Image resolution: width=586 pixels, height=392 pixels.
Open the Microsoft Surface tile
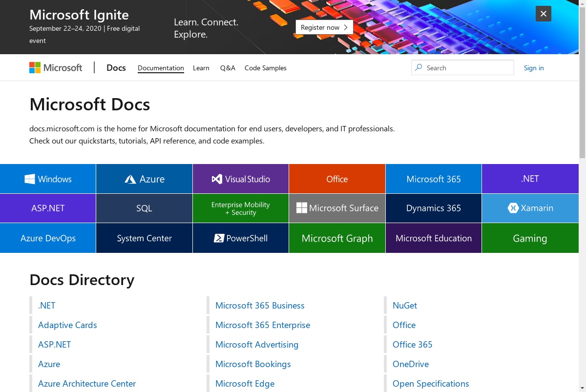coord(337,208)
